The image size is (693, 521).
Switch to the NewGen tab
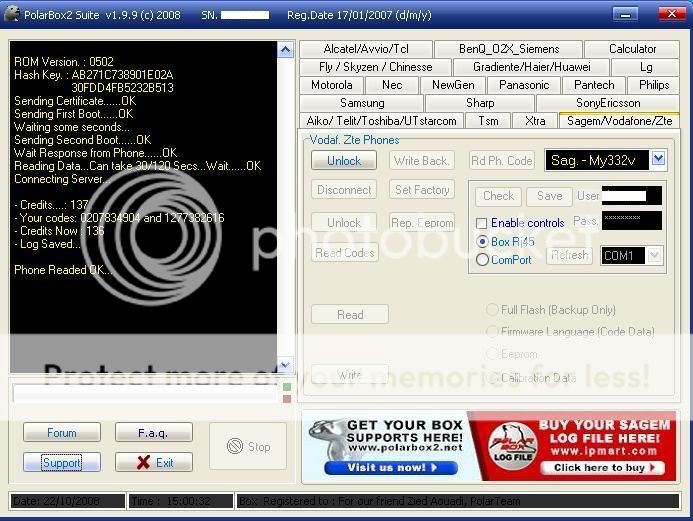click(x=453, y=85)
